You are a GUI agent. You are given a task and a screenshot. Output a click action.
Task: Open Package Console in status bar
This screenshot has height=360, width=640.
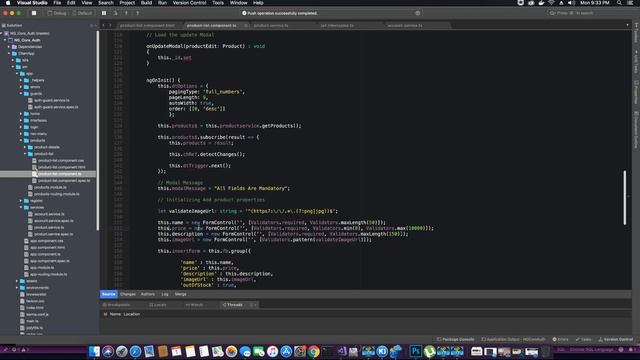pos(456,340)
